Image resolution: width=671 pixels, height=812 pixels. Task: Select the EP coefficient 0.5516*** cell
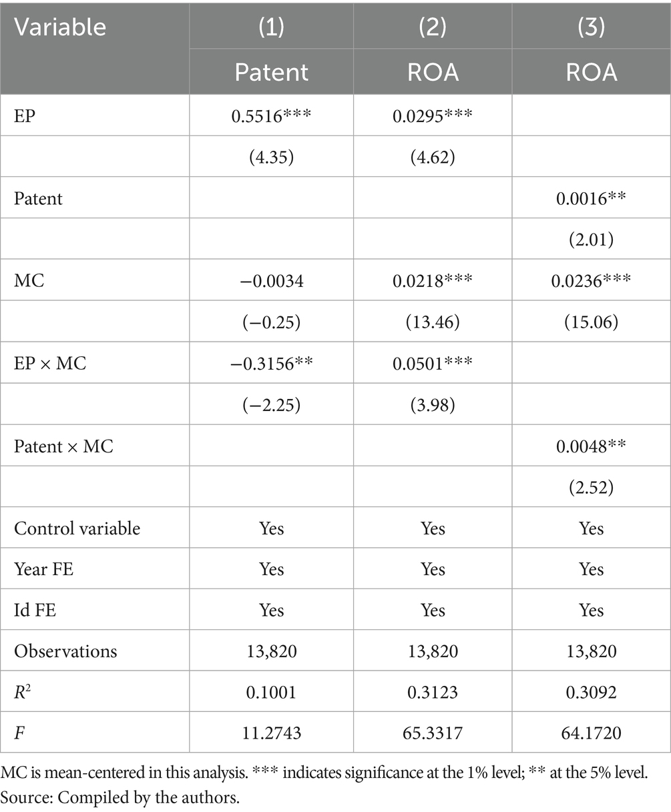pyautogui.click(x=272, y=115)
